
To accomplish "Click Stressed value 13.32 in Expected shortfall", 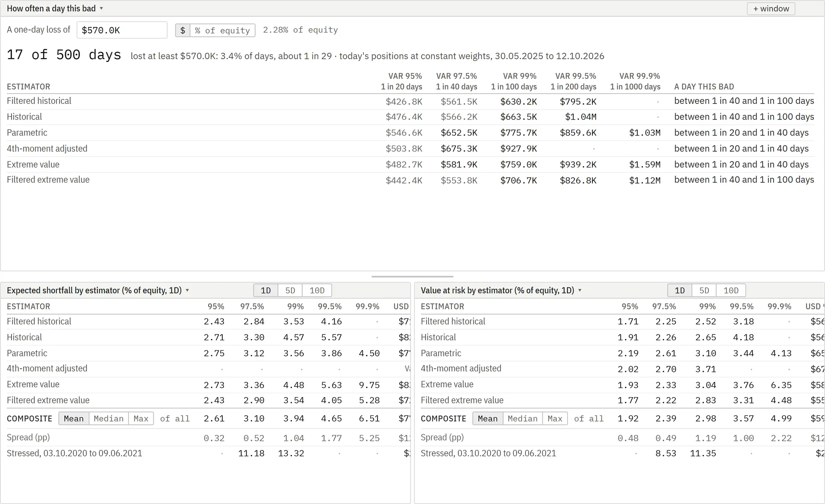I will pos(291,453).
